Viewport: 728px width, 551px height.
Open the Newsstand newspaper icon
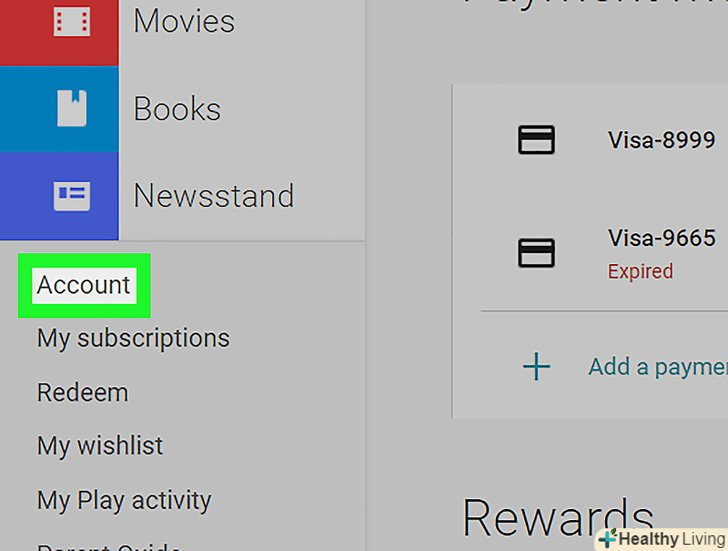(72, 196)
